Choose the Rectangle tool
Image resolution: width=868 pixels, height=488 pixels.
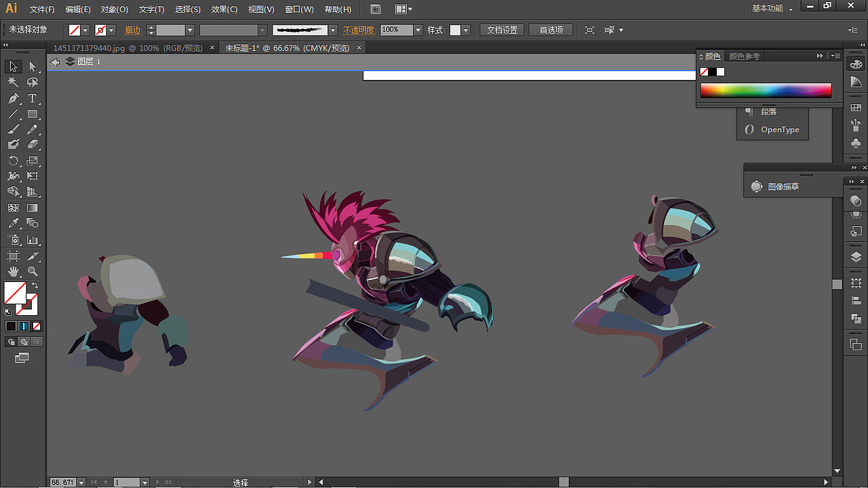[x=33, y=114]
